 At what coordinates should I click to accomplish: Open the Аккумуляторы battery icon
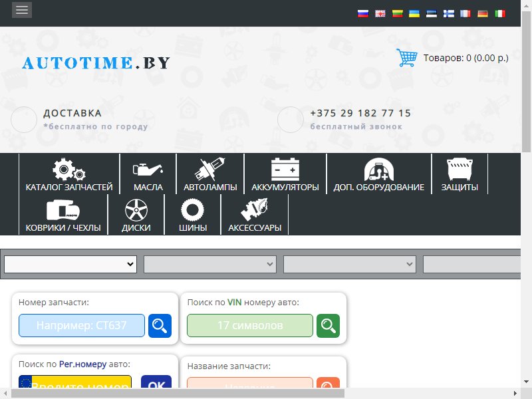coord(285,170)
